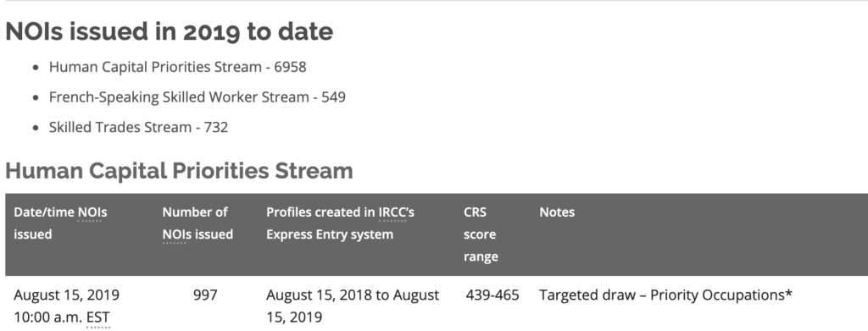Click the "Targeted draw – Priority Occupations*" note
This screenshot has height=331, width=868.
[666, 295]
